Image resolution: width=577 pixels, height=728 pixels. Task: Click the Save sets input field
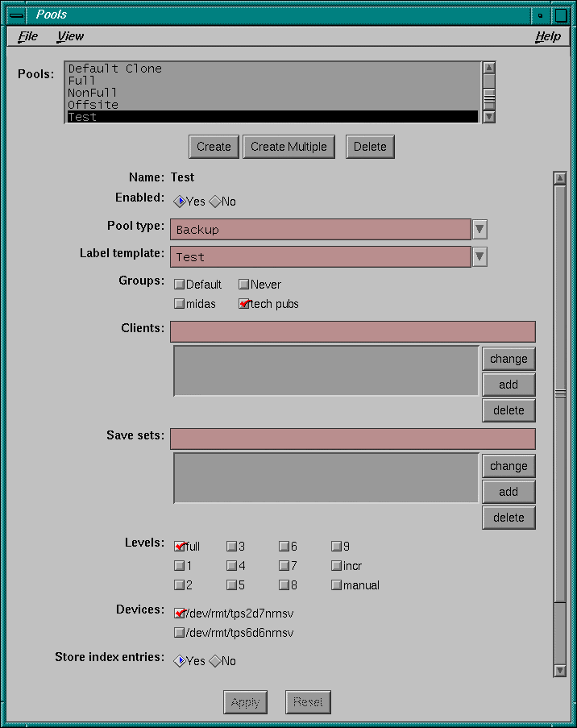pos(353,439)
